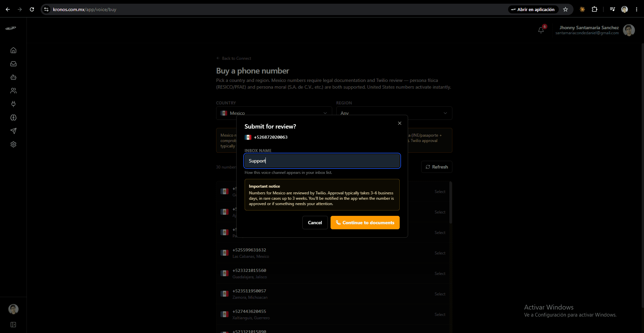Bookmark this page with the star icon
The image size is (644, 333).
coord(565,9)
